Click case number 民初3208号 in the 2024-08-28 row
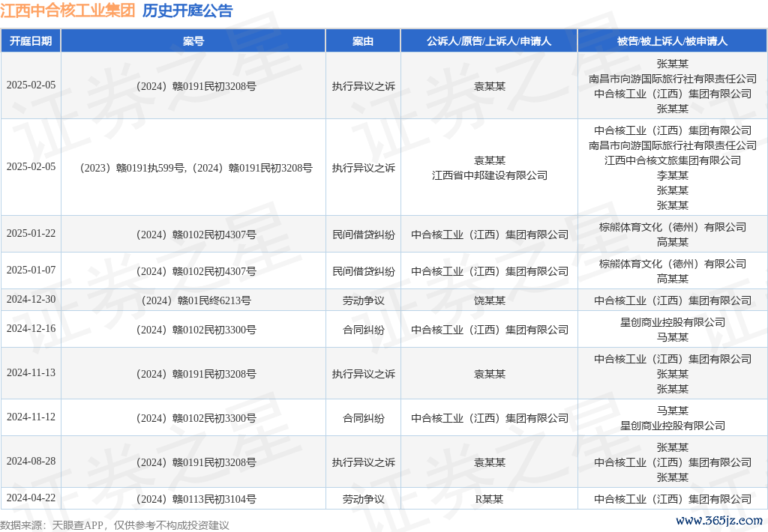Viewport: 768px width, 532px height. point(196,462)
